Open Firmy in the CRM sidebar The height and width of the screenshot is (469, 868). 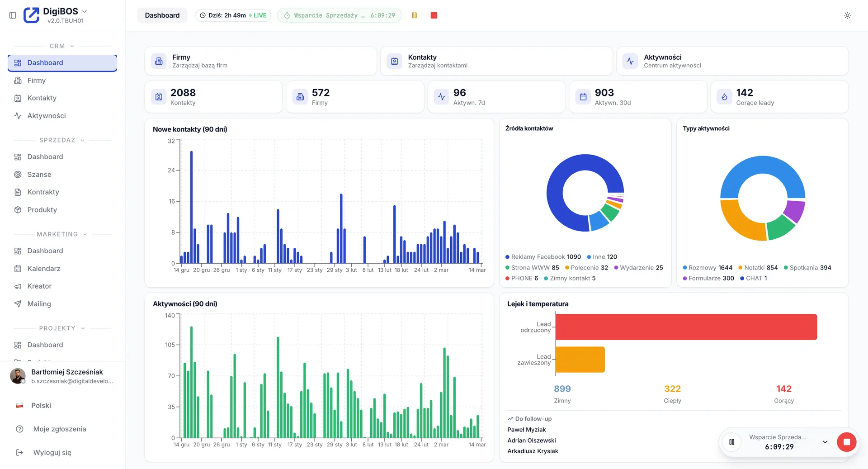click(x=62, y=81)
